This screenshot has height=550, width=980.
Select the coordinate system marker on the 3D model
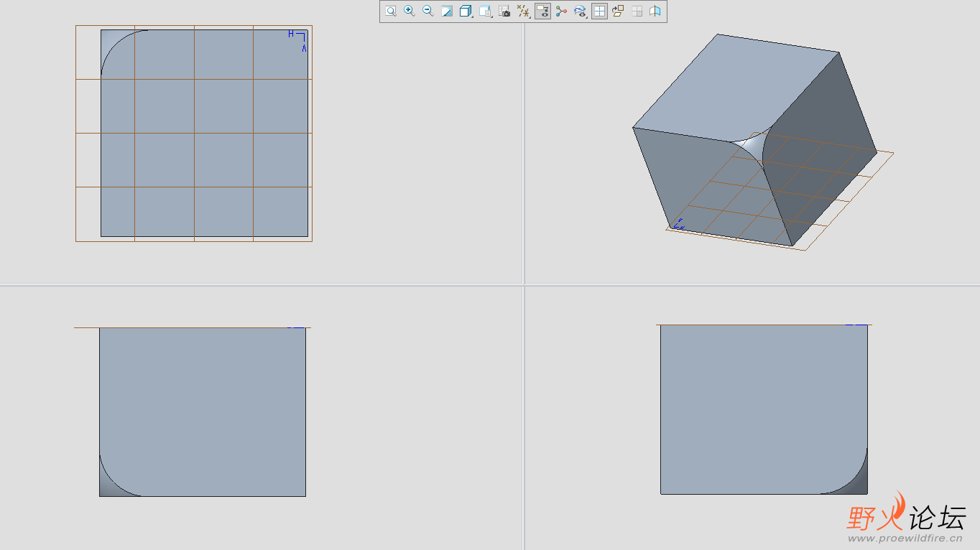click(678, 225)
